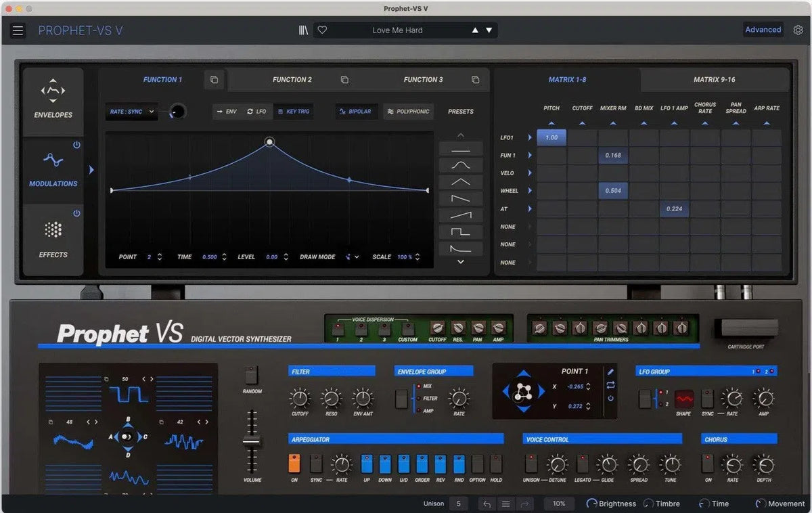The height and width of the screenshot is (513, 812).
Task: Switch to the Matrix 9-16 tab
Action: pos(714,80)
